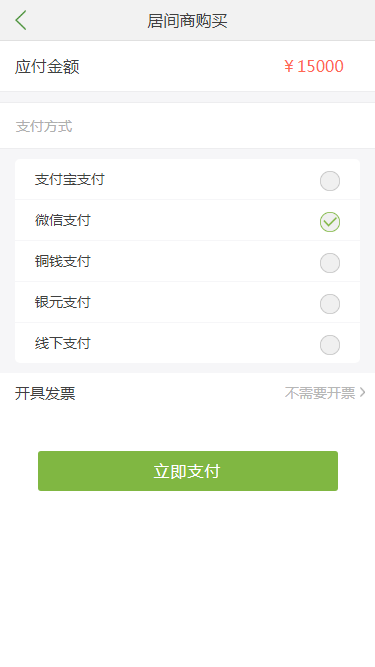Select the 银元支付 radio circle
This screenshot has height=667, width=375.
330,304
